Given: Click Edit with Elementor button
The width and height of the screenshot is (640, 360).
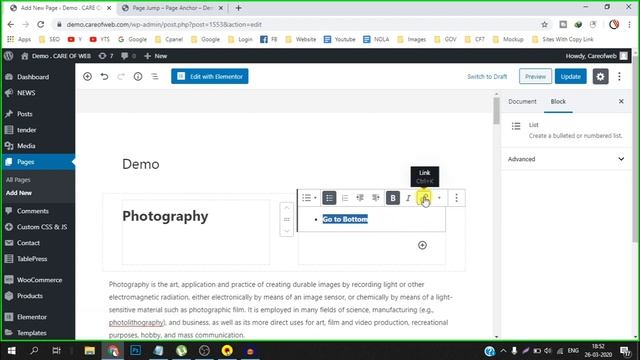Looking at the screenshot, I should pyautogui.click(x=209, y=76).
